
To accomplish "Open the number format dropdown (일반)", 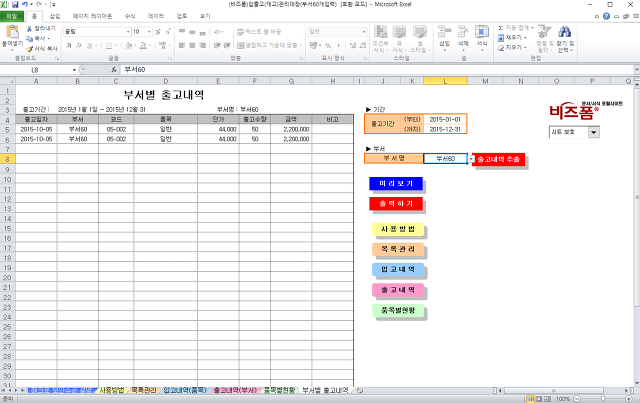I will (x=364, y=31).
